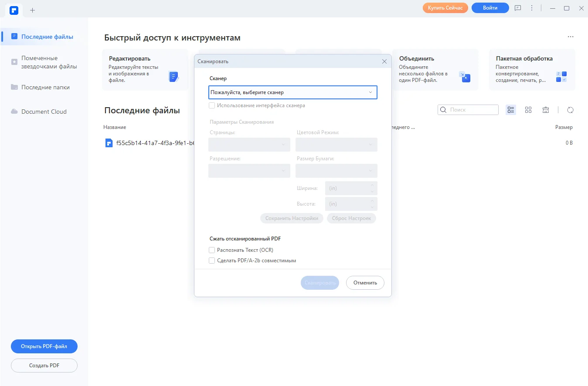Select Последние файлы in sidebar

47,37
